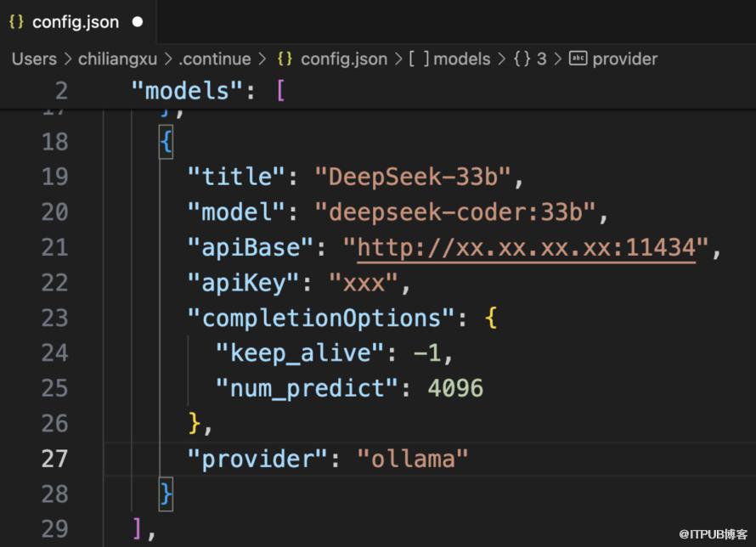Open the .continue breadcrumb folder
756x547 pixels.
pos(215,59)
